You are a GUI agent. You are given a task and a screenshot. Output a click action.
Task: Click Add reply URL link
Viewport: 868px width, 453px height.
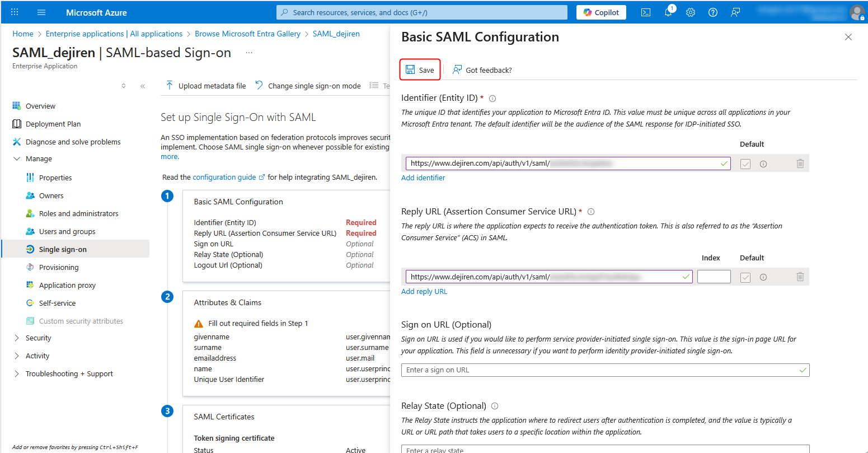point(424,291)
